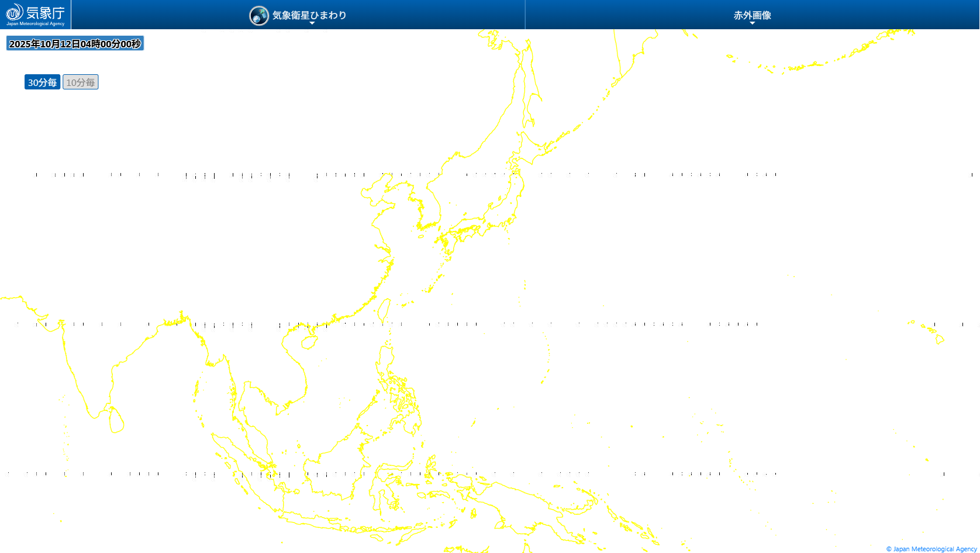Select the 30分毎 interval toggle
The width and height of the screenshot is (980, 553).
[x=42, y=82]
